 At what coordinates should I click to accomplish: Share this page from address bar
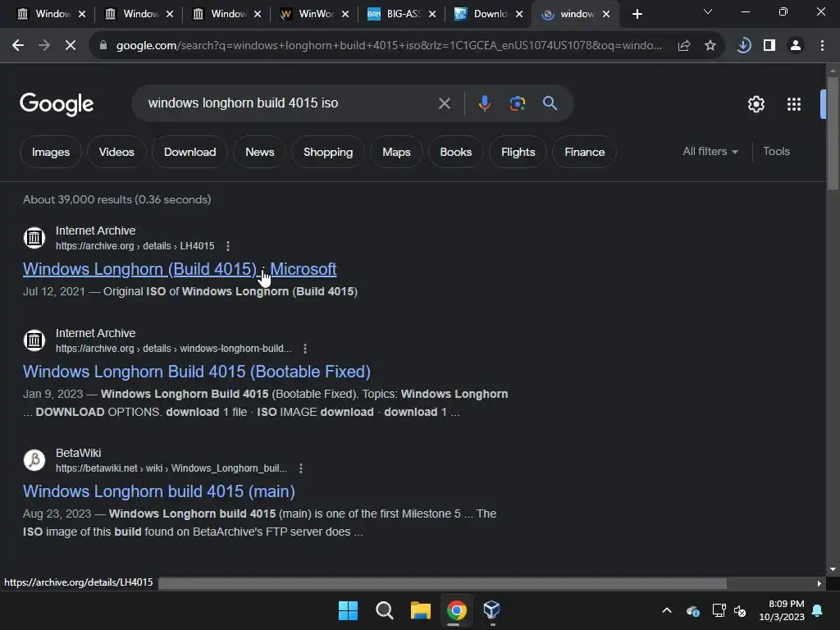(x=683, y=46)
